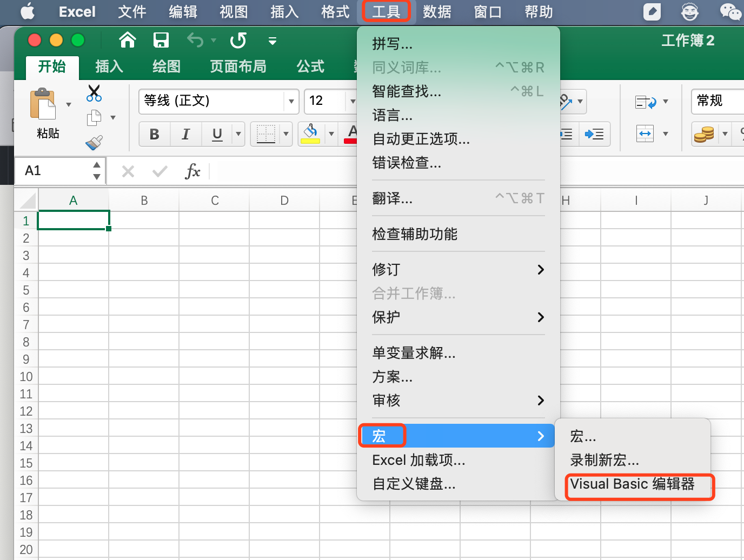The width and height of the screenshot is (744, 560).
Task: Toggle Italic formatting
Action: click(186, 134)
